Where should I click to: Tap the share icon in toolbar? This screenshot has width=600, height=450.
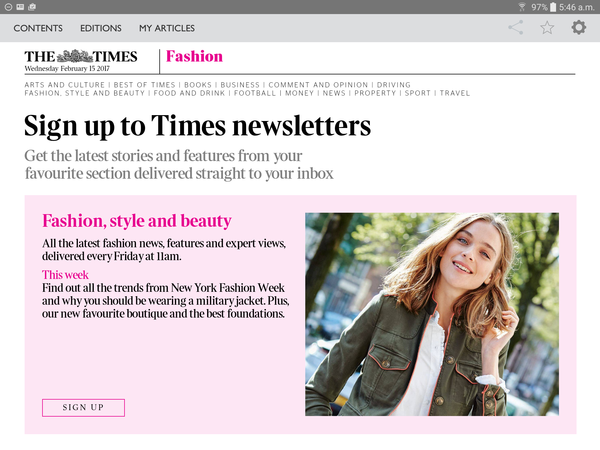tap(515, 28)
